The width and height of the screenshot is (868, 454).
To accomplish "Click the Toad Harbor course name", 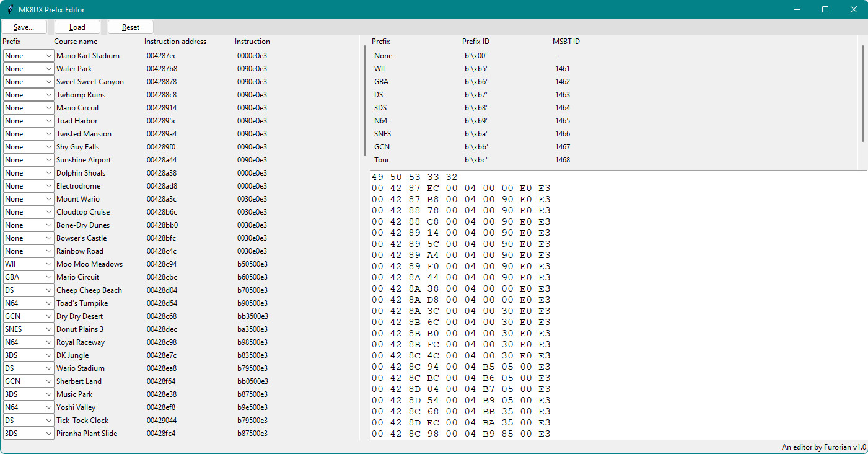I will [x=77, y=121].
